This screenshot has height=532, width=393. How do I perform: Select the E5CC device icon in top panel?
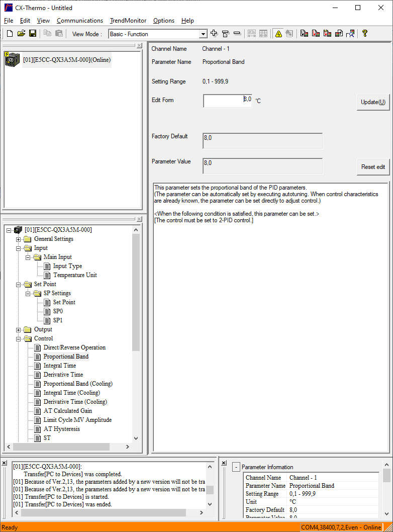12,59
